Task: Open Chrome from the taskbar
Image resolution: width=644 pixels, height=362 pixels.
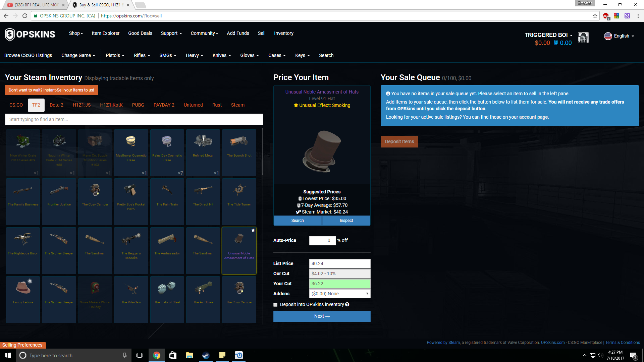Action: click(x=157, y=355)
